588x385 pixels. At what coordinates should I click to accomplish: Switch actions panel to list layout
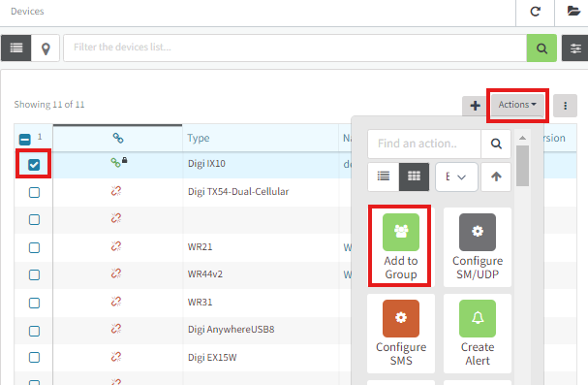click(x=384, y=176)
